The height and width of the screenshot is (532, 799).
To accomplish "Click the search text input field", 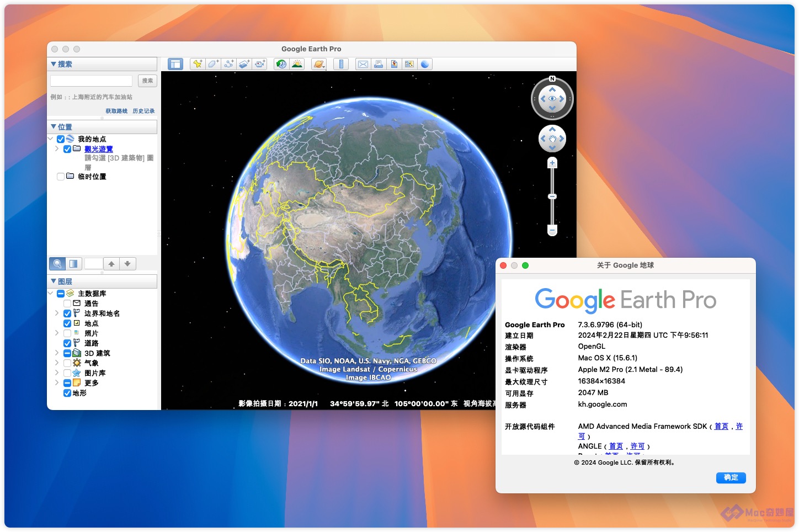I will click(91, 81).
